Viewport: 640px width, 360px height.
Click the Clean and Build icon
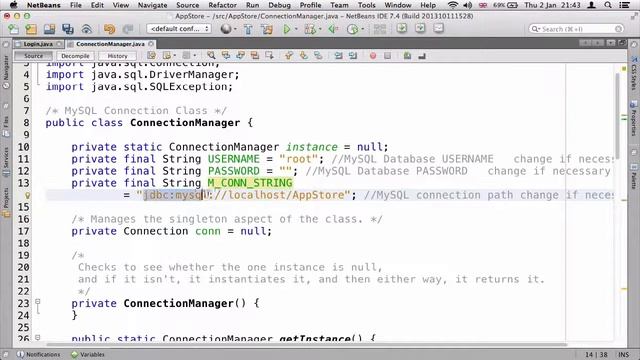[267, 29]
